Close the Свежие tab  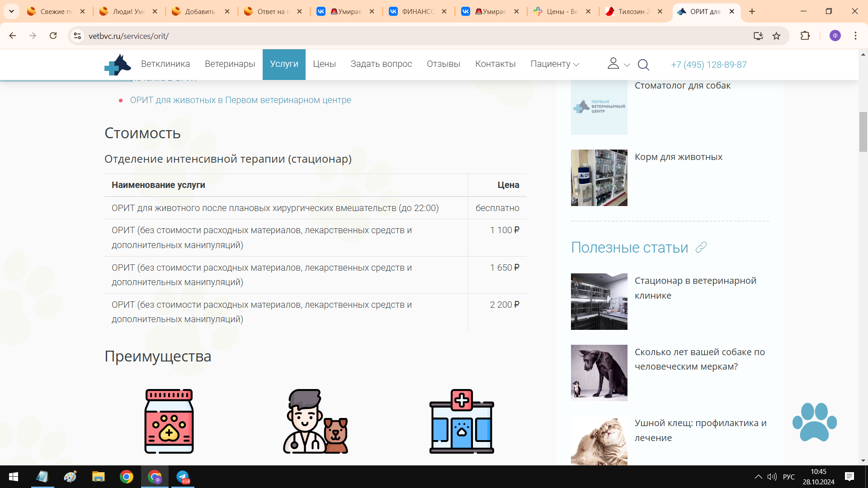tap(82, 12)
